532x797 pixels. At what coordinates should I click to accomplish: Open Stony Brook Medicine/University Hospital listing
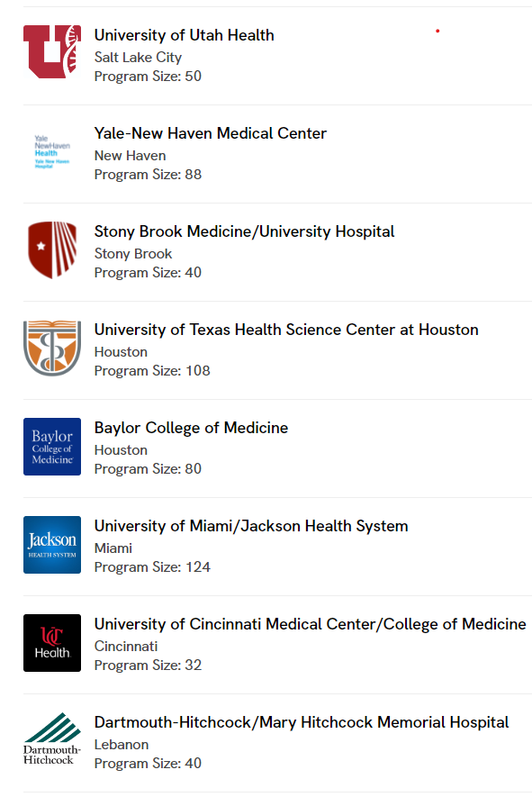pyautogui.click(x=245, y=231)
